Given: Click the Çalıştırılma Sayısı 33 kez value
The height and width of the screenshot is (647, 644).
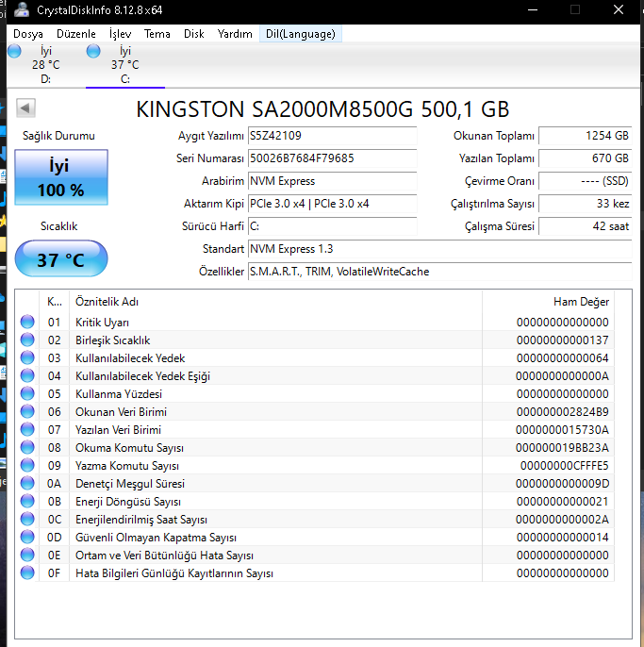Looking at the screenshot, I should (585, 204).
